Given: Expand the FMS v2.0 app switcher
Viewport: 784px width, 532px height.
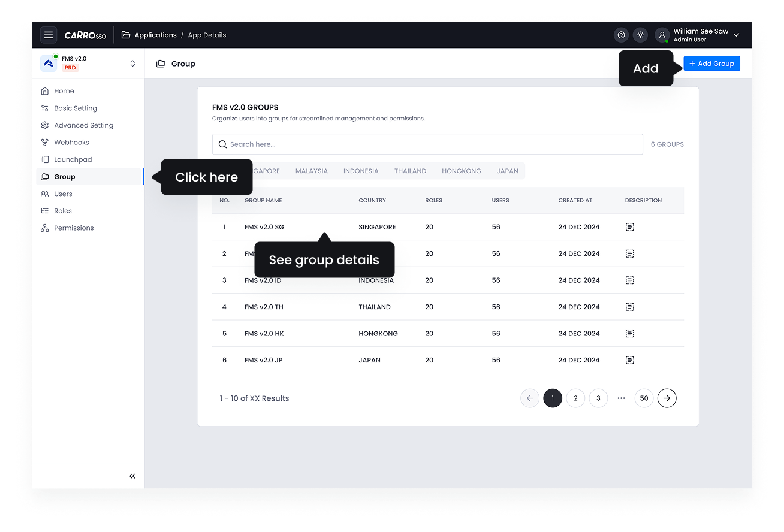Looking at the screenshot, I should point(132,62).
